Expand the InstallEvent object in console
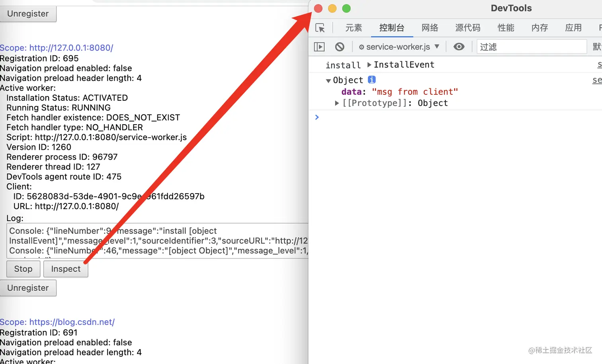The width and height of the screenshot is (602, 364). 369,65
